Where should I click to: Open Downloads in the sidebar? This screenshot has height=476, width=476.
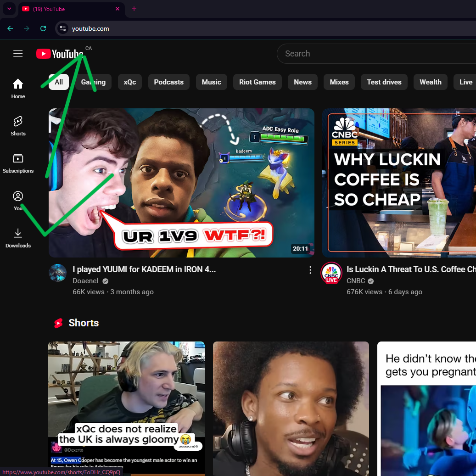click(x=18, y=238)
